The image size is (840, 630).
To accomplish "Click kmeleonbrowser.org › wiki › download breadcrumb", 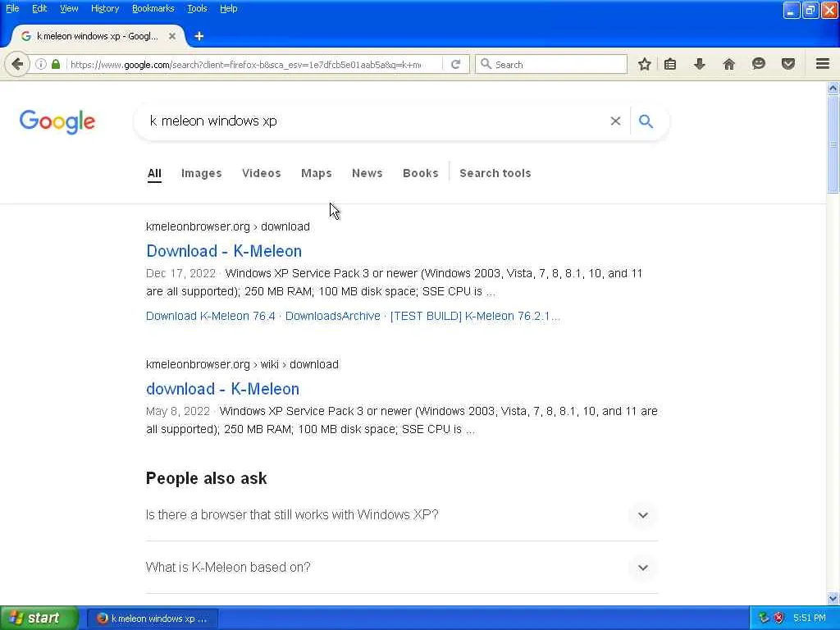I will click(x=242, y=364).
